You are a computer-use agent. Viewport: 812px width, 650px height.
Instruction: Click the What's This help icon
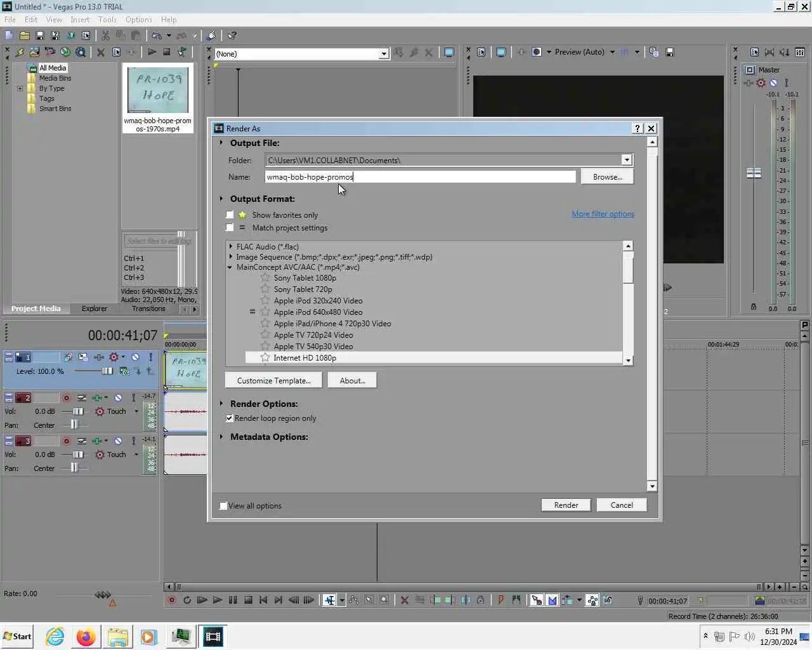[232, 36]
